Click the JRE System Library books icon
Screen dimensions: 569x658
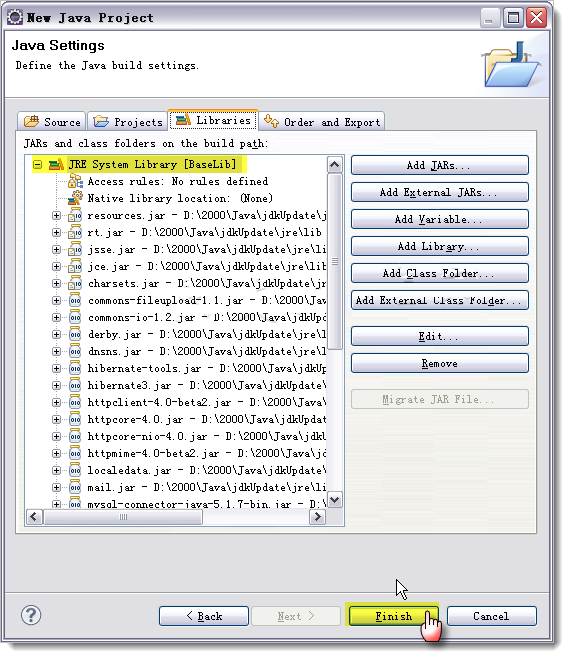pyautogui.click(x=56, y=164)
